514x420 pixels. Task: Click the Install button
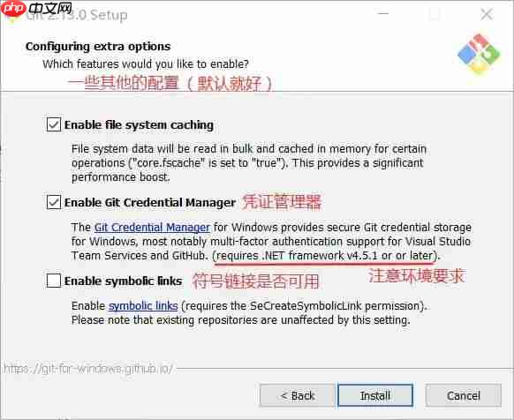pyautogui.click(x=375, y=395)
